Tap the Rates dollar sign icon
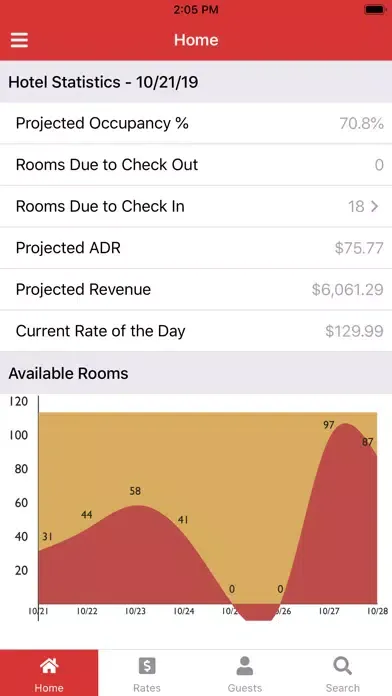 pyautogui.click(x=147, y=666)
